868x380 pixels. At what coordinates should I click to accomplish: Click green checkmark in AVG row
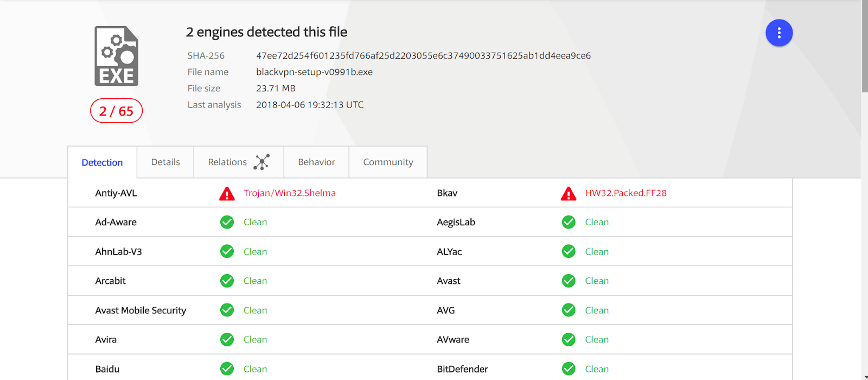(x=569, y=310)
